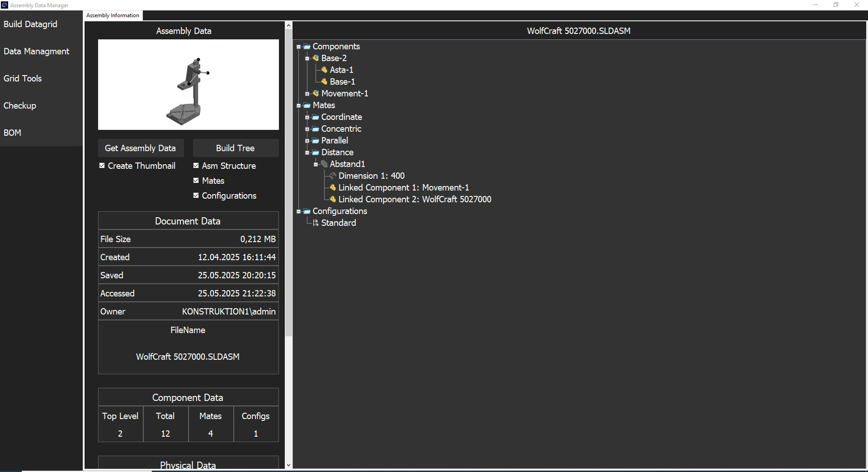Screen dimensions: 868x472
Task: Click the Standard configuration icon
Action: click(316, 223)
